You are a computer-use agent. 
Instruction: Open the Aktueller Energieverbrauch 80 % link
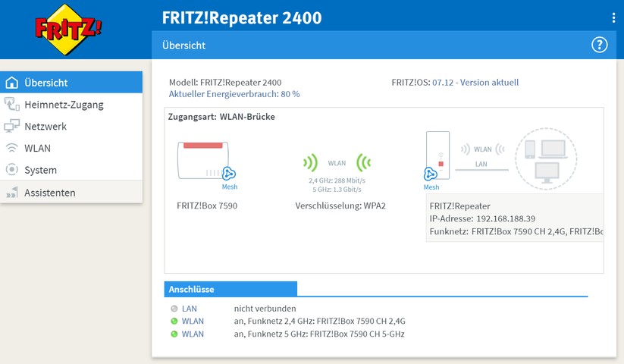coord(234,94)
